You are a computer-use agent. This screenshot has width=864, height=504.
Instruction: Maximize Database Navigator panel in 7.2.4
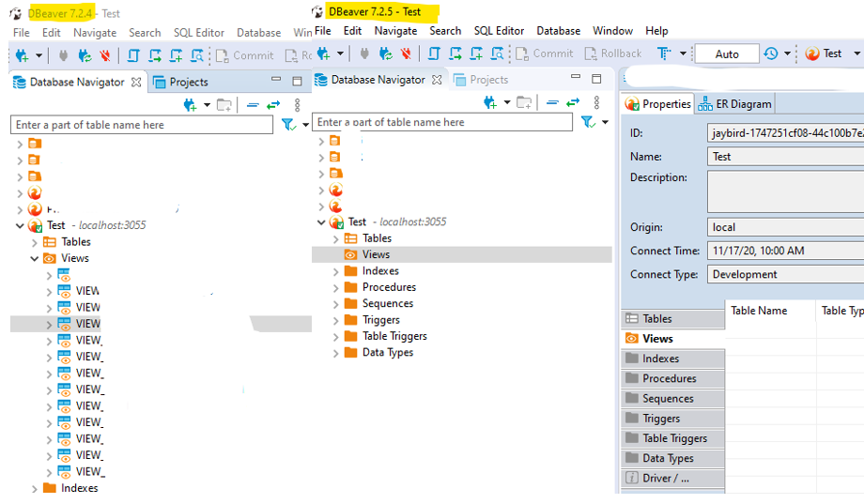pos(297,82)
